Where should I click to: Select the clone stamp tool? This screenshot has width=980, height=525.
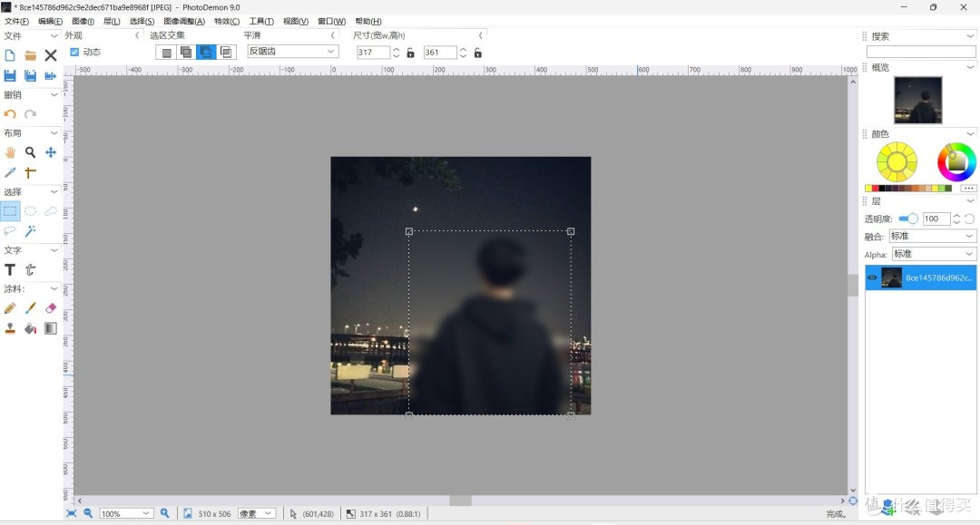pyautogui.click(x=10, y=328)
